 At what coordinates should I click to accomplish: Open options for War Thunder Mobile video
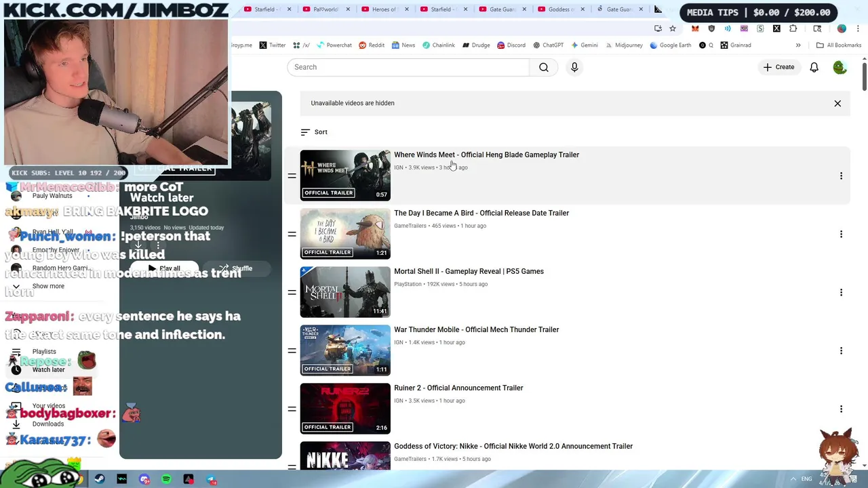pos(841,351)
